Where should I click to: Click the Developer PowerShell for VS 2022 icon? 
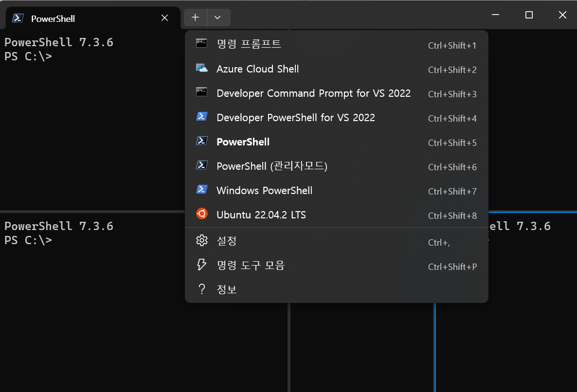point(201,117)
